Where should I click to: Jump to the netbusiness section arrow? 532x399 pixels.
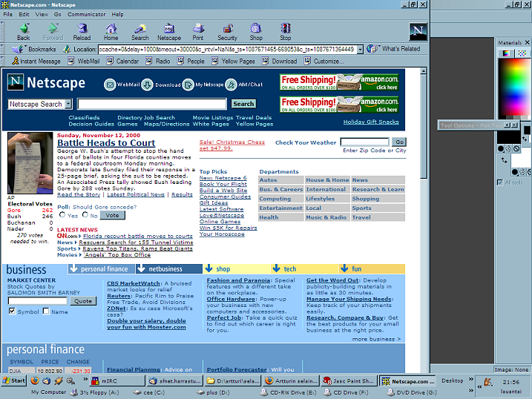(x=140, y=268)
